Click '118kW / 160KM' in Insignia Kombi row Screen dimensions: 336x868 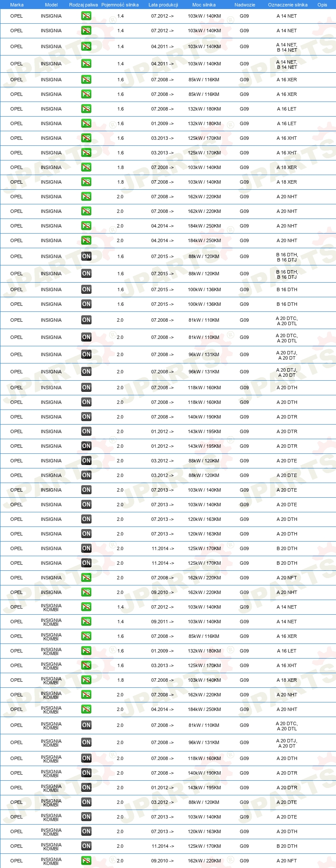coord(204,758)
